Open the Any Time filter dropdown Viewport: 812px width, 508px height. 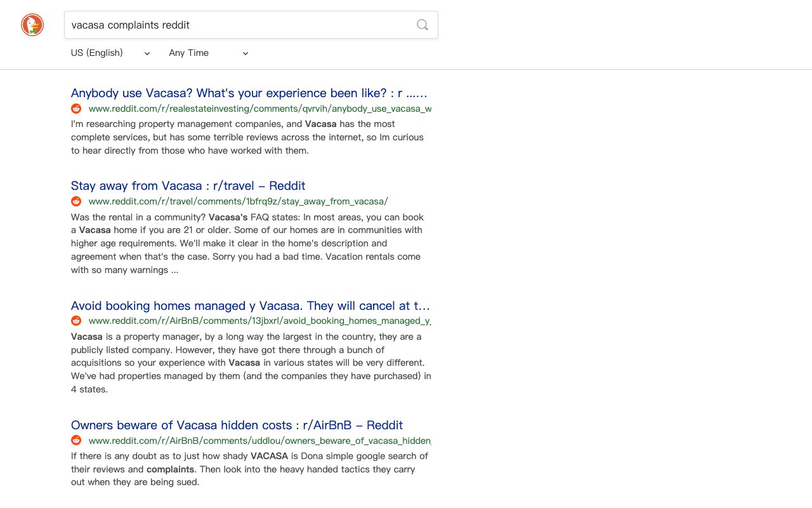[209, 53]
